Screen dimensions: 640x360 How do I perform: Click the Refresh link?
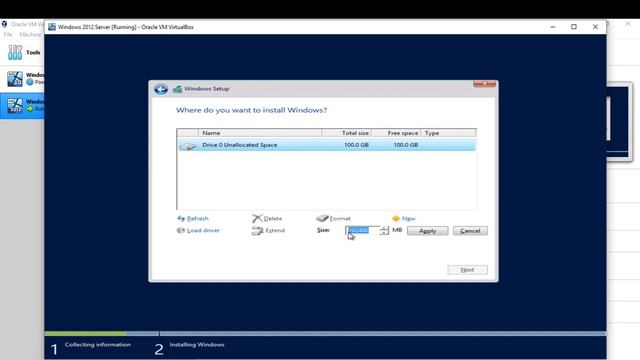198,219
